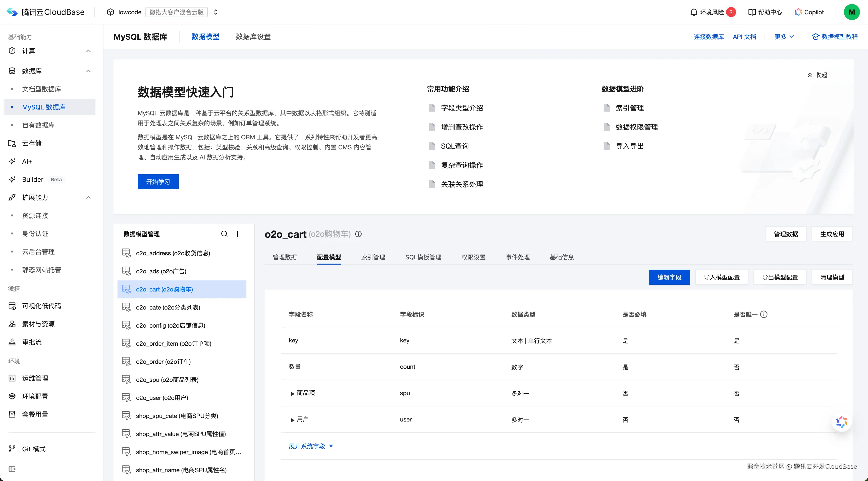Open the 云存储 section in sidebar
The height and width of the screenshot is (481, 868).
click(x=31, y=143)
